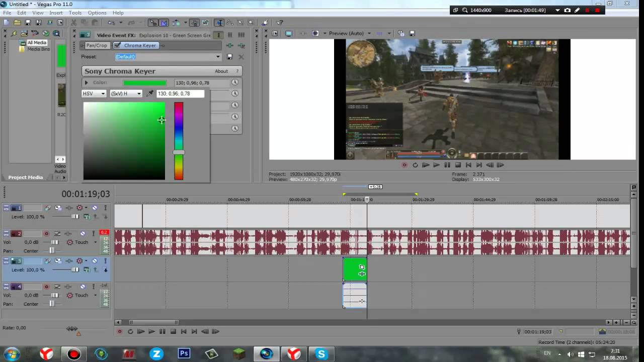
Task: Open Project Video Properties in preview toolbar
Action: 275,34
